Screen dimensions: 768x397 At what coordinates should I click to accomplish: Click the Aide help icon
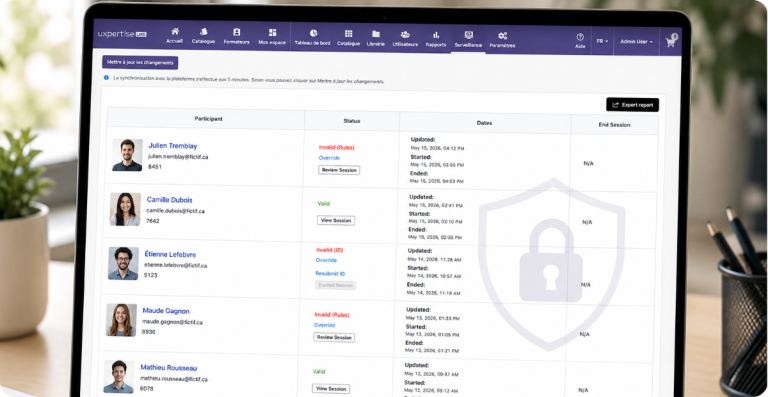point(580,41)
